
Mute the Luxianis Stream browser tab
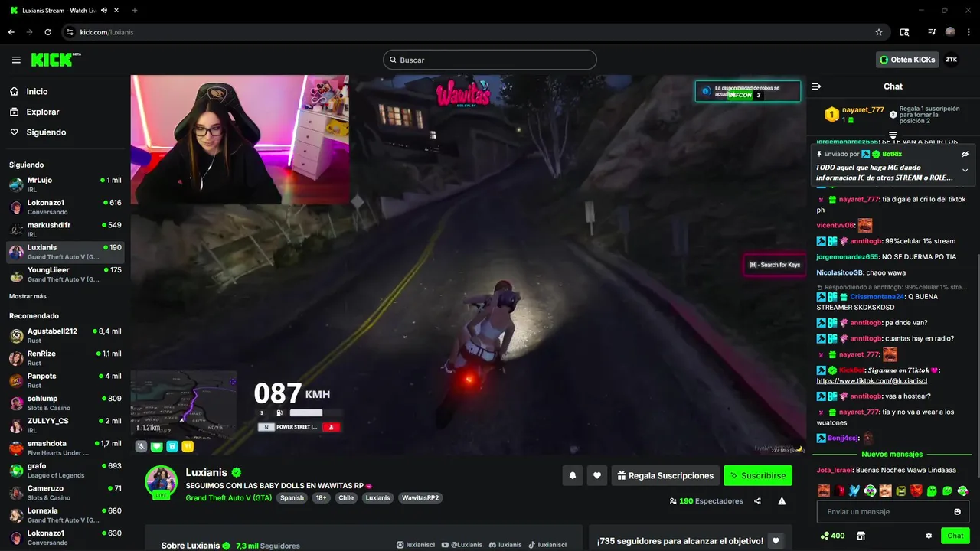[x=103, y=10]
